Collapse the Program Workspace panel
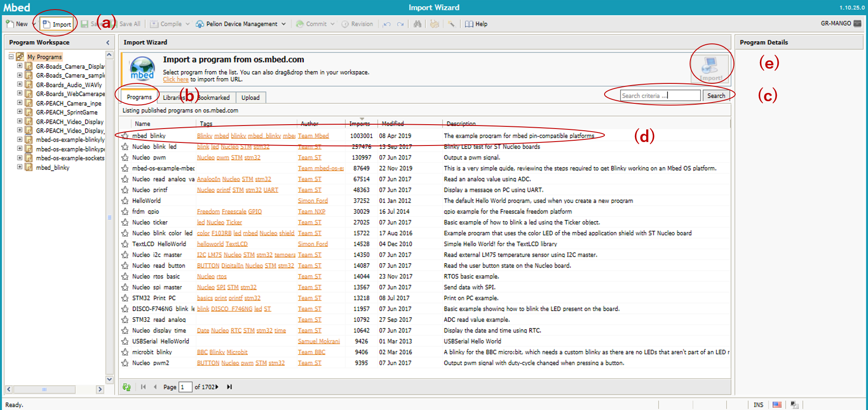Viewport: 868px width, 410px height. point(108,43)
